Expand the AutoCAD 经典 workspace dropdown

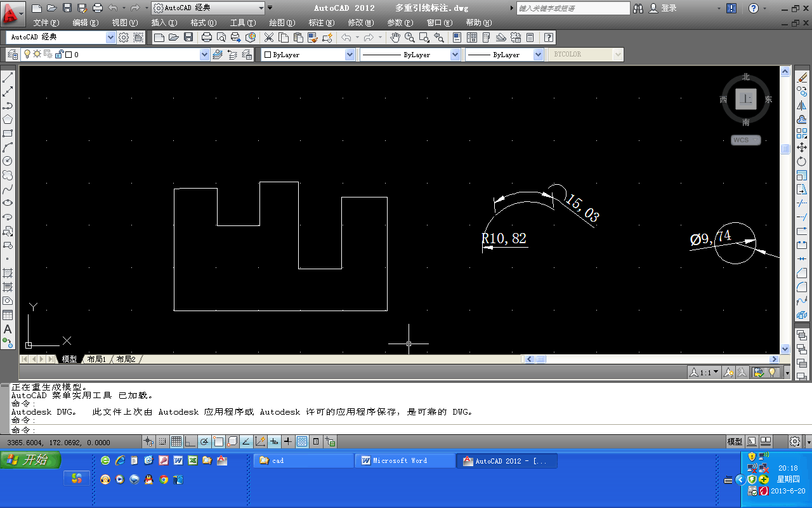[x=110, y=37]
